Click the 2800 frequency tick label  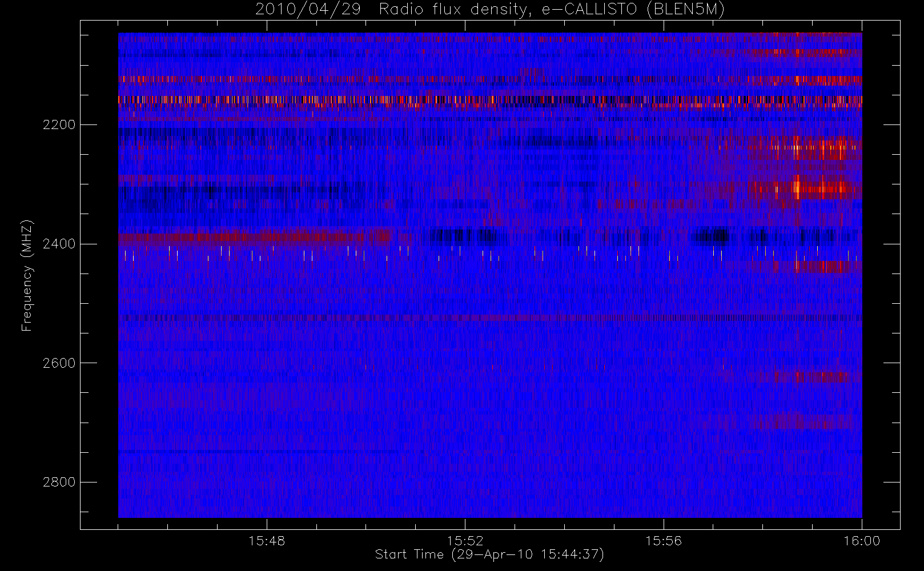59,482
